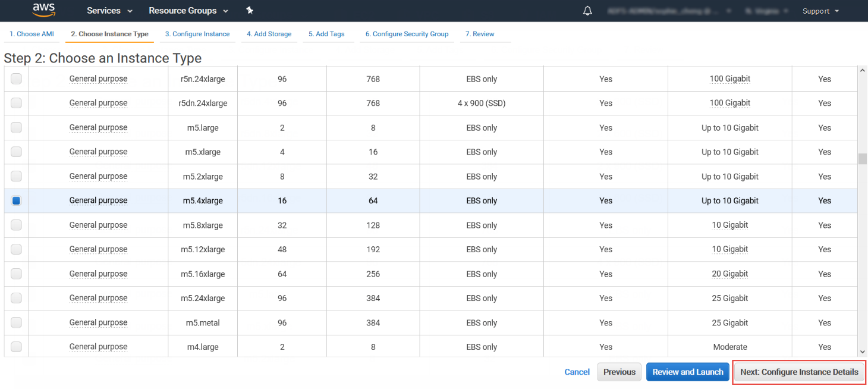Screen dimensions: 868x389
Task: Open the N. Virginia region selector
Action: coord(766,10)
